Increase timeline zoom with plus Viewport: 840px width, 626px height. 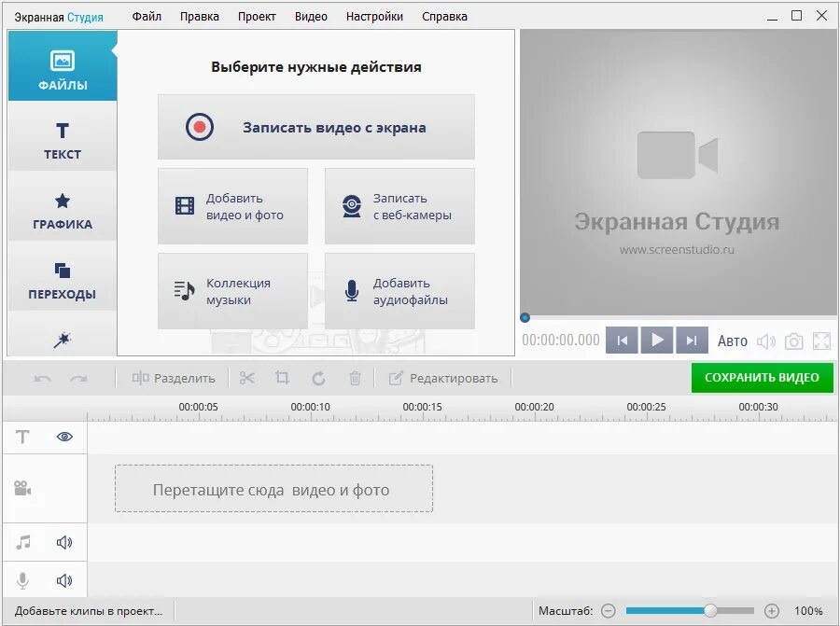pyautogui.click(x=772, y=610)
